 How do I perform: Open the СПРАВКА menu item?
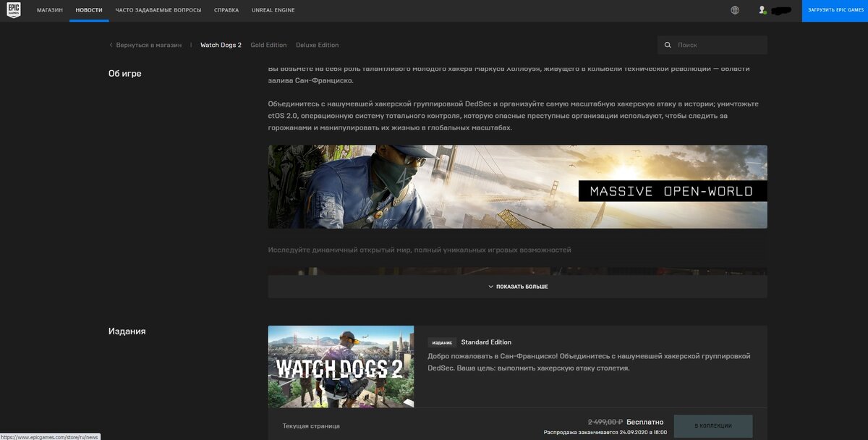click(226, 10)
